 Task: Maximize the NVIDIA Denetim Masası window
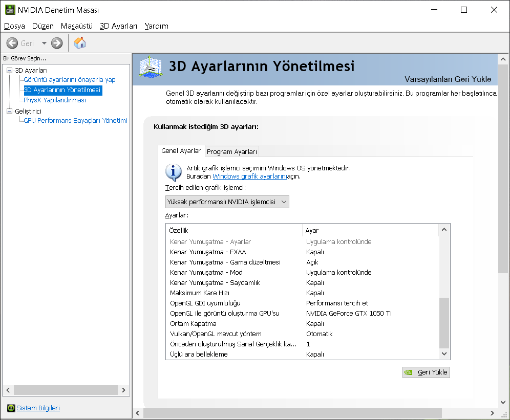(464, 10)
